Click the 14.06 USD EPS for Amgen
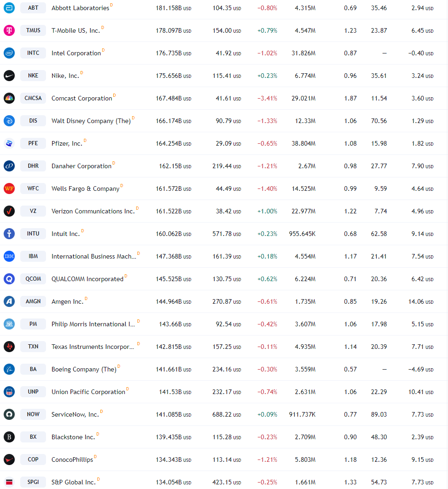448x489 pixels. (x=421, y=301)
